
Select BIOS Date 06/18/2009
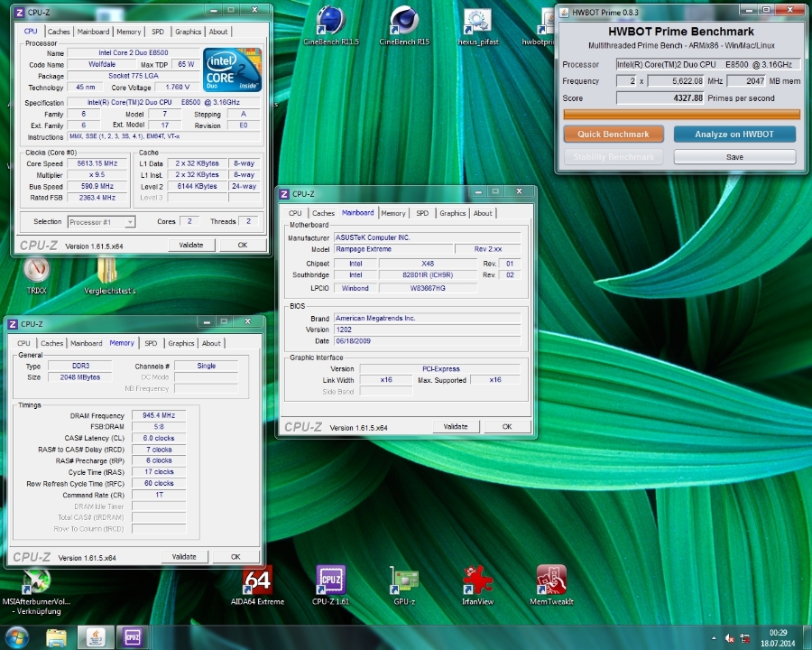pos(428,341)
